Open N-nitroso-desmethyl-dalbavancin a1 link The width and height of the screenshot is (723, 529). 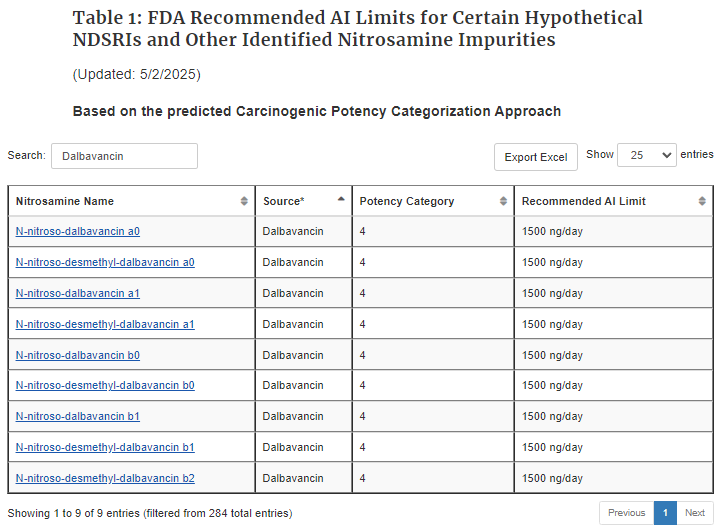[105, 324]
